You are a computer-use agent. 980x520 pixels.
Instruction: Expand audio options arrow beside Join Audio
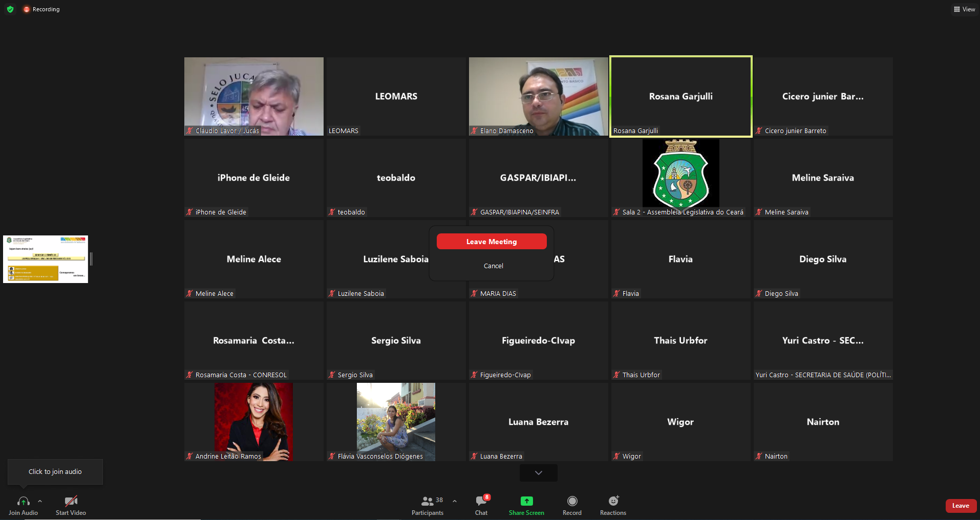(40, 501)
